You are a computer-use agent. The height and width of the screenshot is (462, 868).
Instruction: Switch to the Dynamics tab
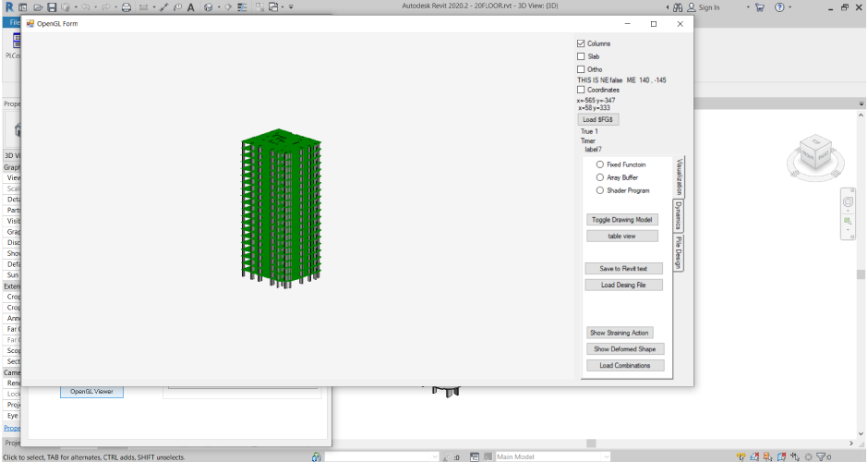click(x=678, y=215)
